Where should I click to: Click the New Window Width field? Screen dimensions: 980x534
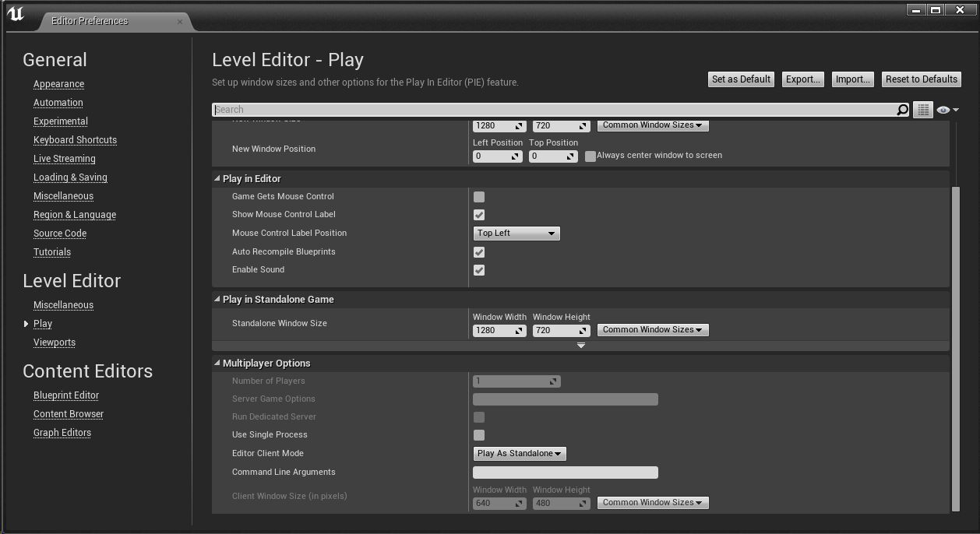click(x=499, y=125)
